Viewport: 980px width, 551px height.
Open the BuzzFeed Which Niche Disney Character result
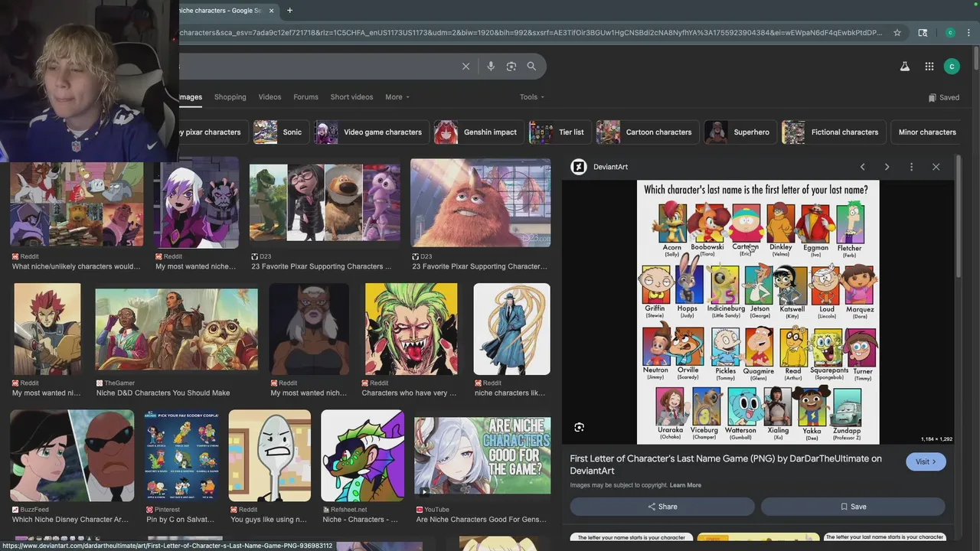click(x=72, y=455)
